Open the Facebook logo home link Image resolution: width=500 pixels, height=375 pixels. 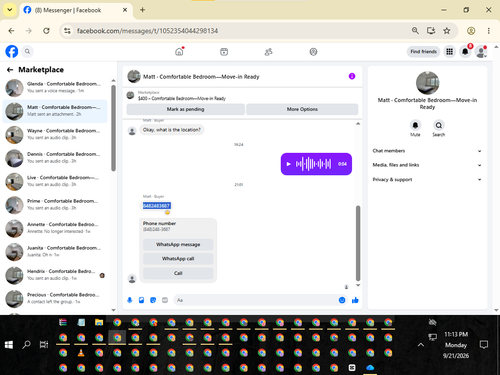point(12,52)
